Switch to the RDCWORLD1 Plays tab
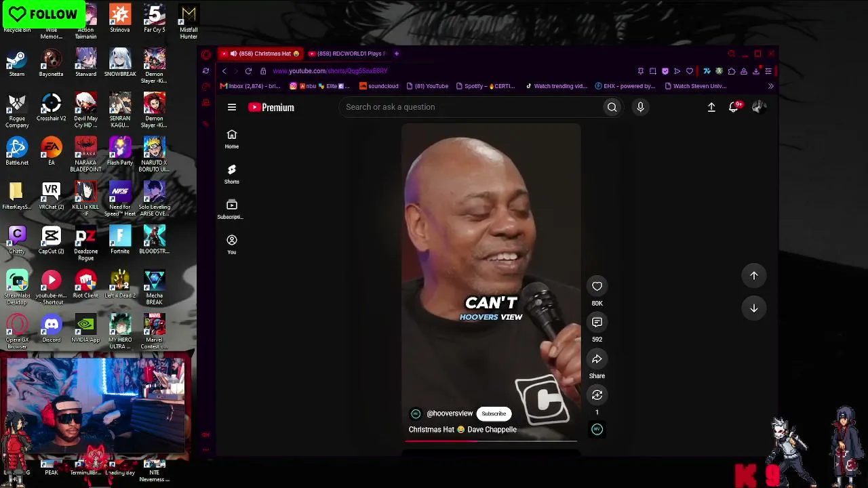868x488 pixels. [x=347, y=54]
